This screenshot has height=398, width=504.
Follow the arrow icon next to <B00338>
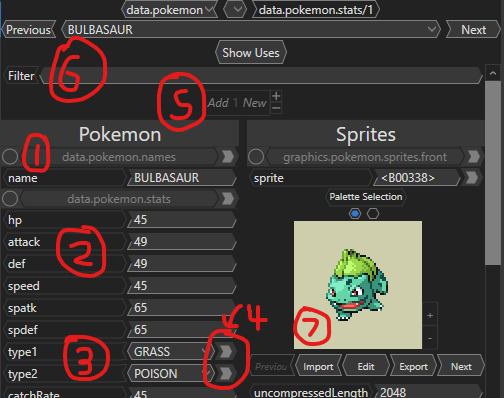pos(472,178)
